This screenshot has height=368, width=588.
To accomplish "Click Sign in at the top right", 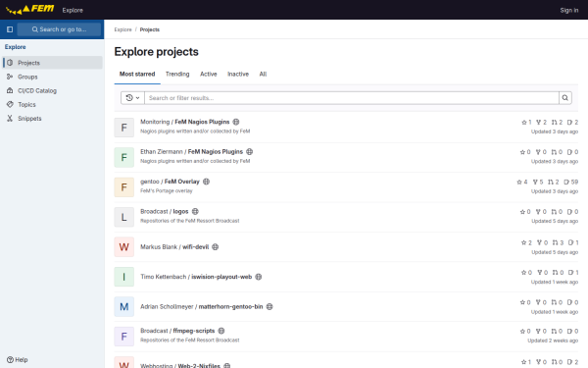I will [568, 10].
